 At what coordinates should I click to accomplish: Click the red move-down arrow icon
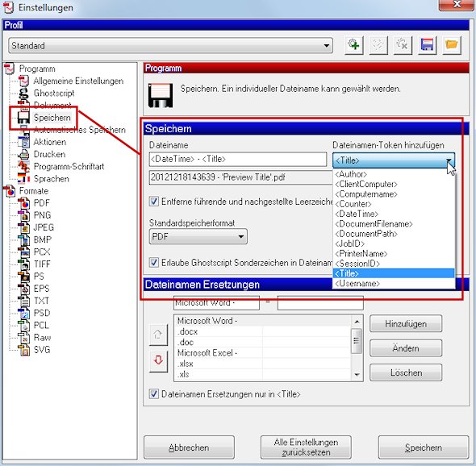coord(158,361)
